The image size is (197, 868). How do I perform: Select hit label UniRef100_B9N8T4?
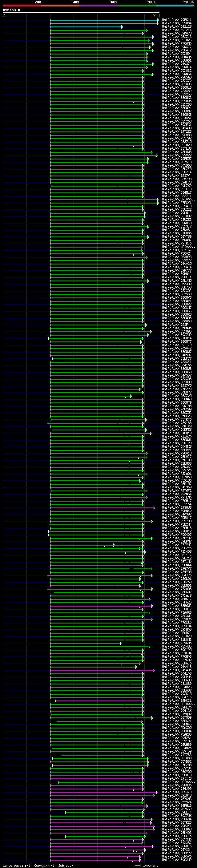[176, 67]
